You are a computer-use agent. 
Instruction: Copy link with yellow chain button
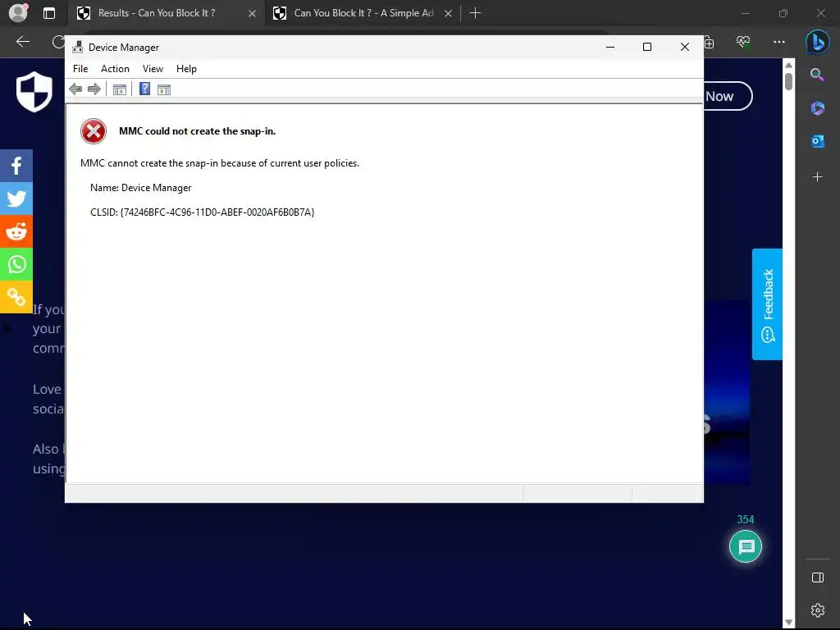click(16, 297)
